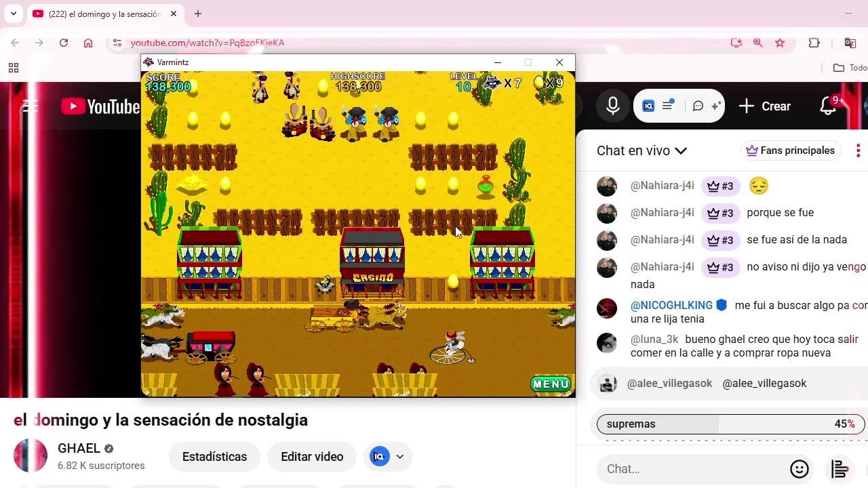Click the chat list icon beside emoji
This screenshot has width=868, height=488.
840,469
